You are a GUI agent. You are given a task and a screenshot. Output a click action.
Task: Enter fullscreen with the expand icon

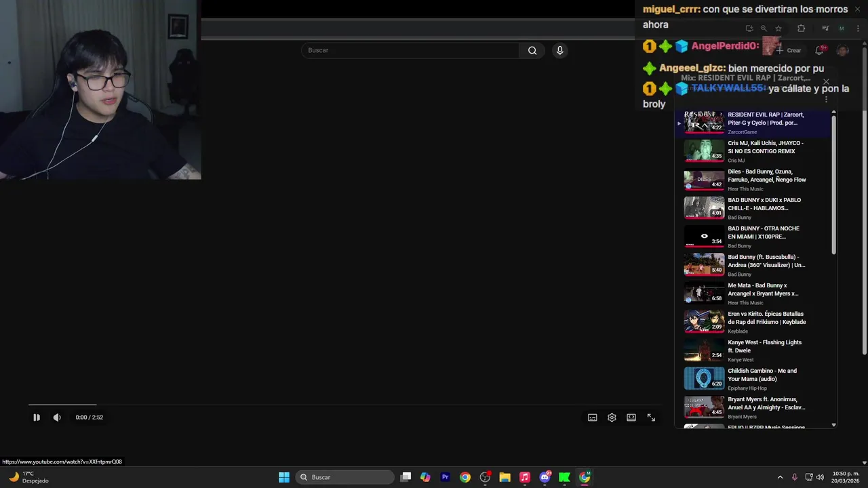pyautogui.click(x=651, y=418)
